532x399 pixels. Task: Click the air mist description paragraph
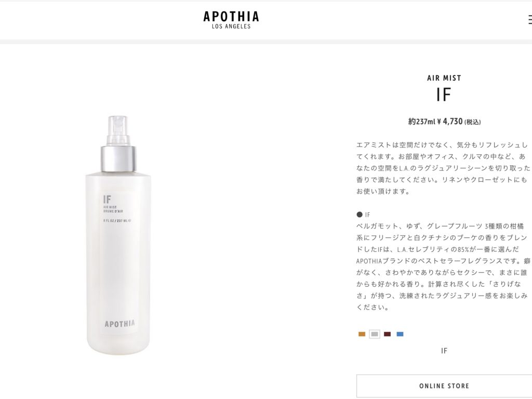[x=443, y=168]
